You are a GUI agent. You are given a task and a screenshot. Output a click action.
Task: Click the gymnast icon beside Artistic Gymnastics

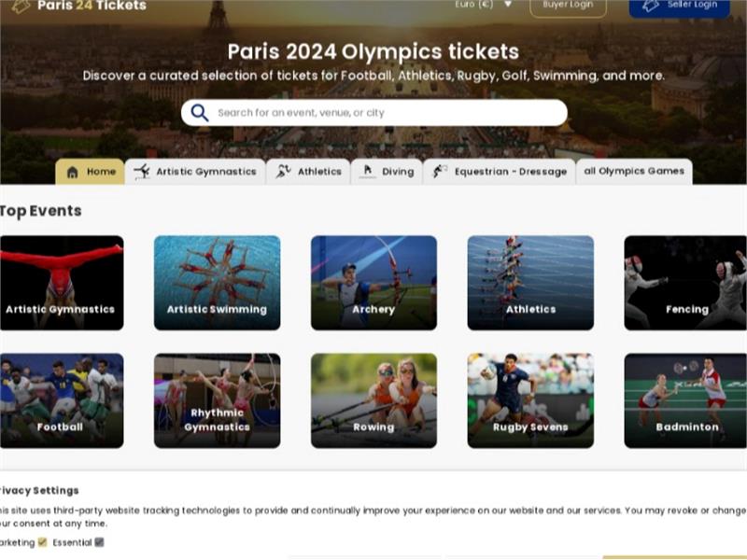coord(142,172)
